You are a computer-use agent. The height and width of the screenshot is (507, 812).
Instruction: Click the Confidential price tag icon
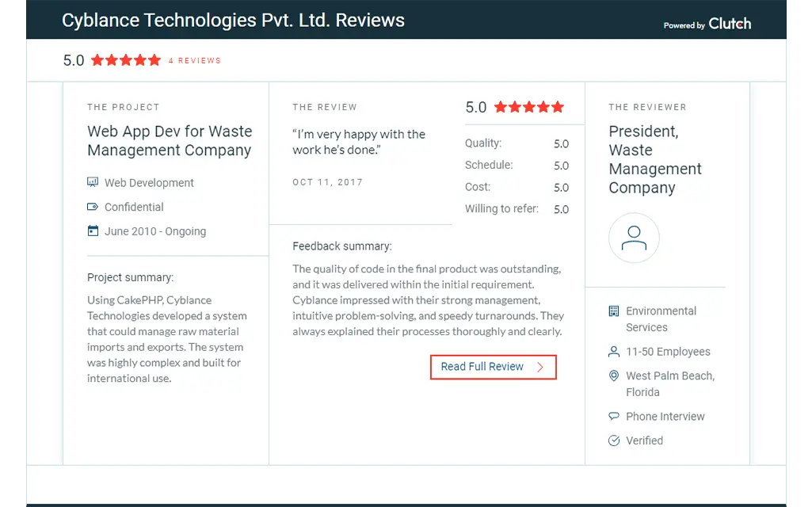pos(93,207)
